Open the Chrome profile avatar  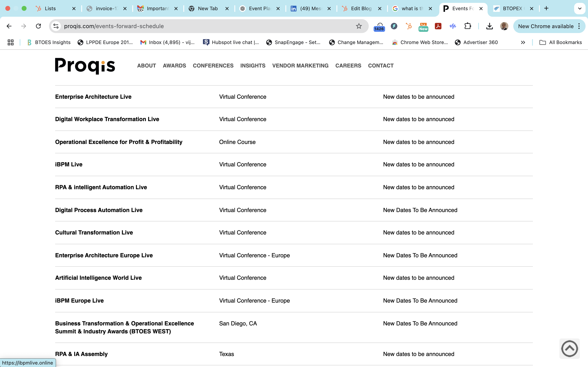tap(504, 26)
